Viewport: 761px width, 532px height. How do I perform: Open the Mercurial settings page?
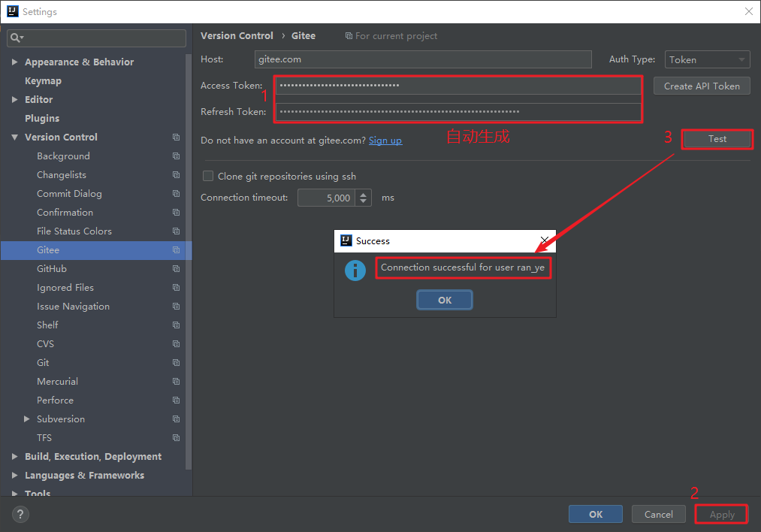click(x=57, y=382)
